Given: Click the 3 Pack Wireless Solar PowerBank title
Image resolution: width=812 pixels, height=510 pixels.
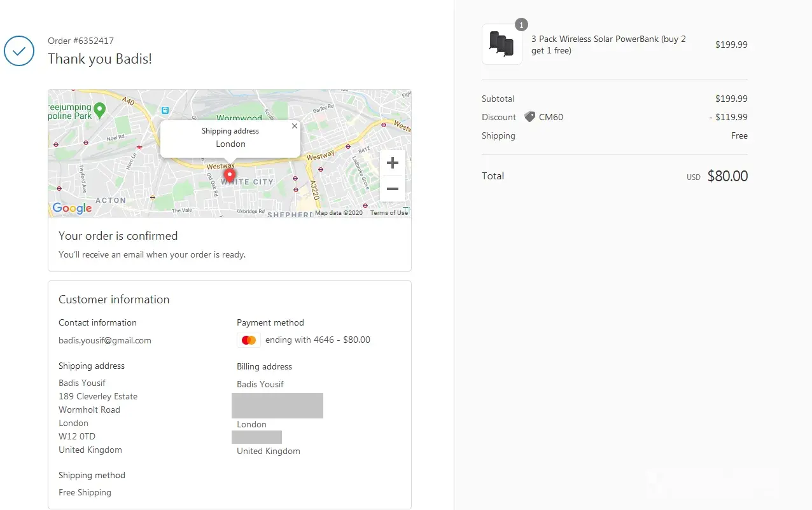Looking at the screenshot, I should 608,45.
